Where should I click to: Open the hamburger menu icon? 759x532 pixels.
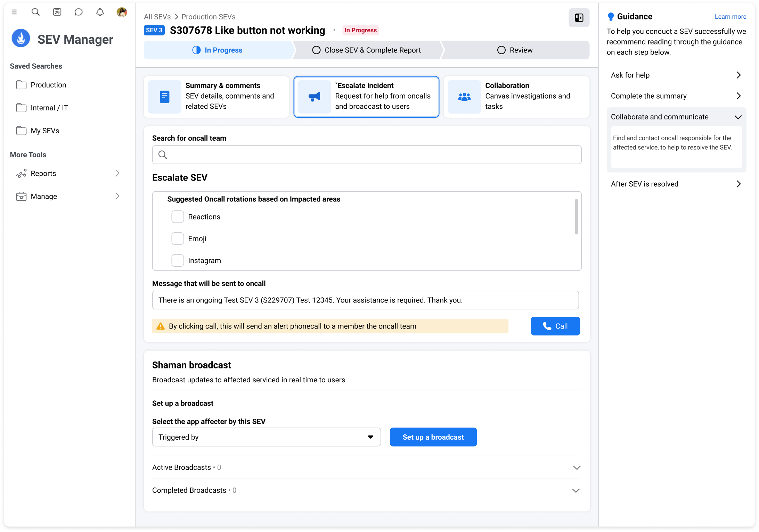tap(14, 12)
